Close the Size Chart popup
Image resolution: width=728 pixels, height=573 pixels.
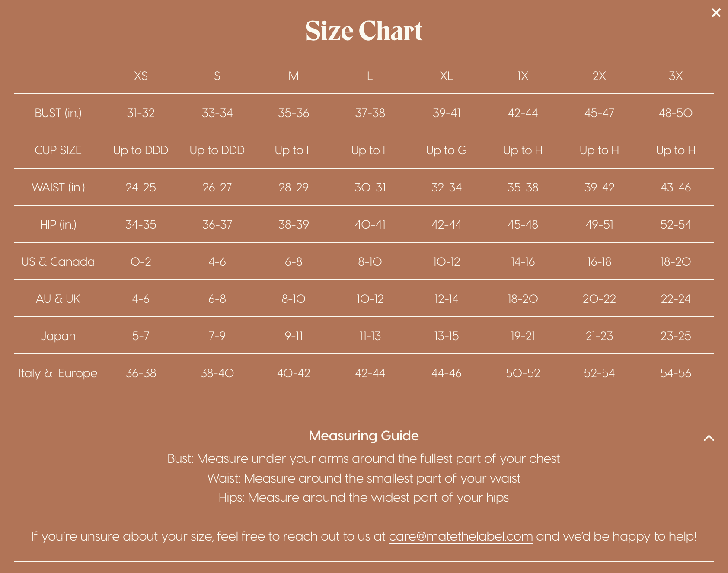pos(716,13)
